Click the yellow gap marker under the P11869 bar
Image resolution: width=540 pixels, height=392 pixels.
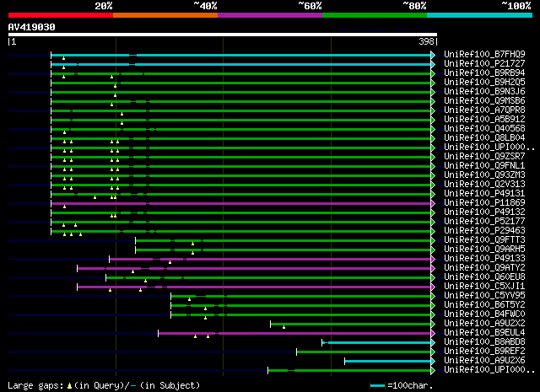coord(64,207)
